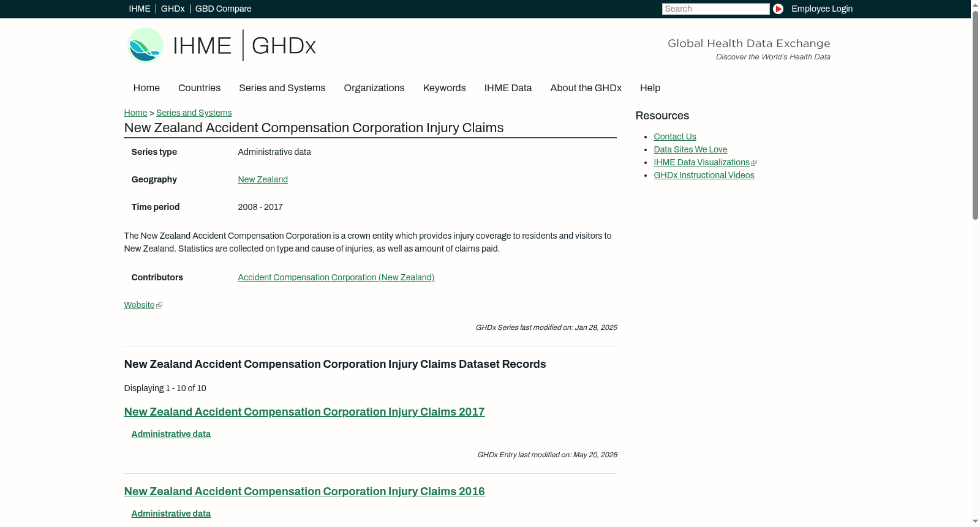Click the external link icon beside Website
Image resolution: width=980 pixels, height=527 pixels.
pos(159,305)
